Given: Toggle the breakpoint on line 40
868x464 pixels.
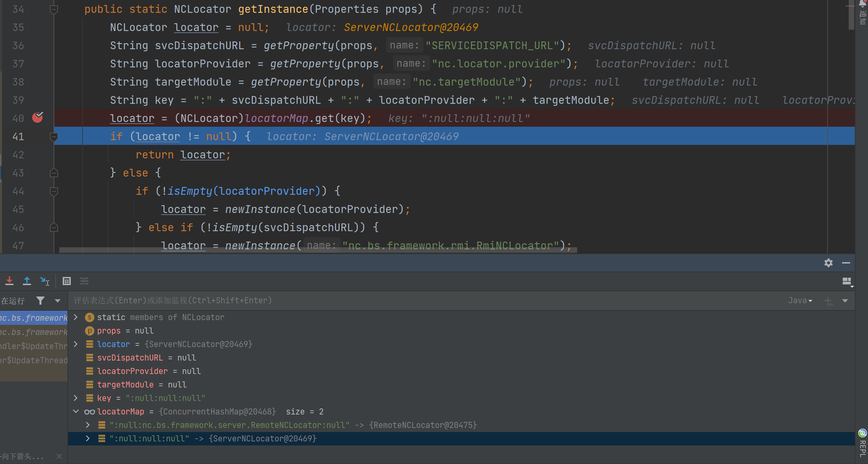Looking at the screenshot, I should pyautogui.click(x=37, y=118).
